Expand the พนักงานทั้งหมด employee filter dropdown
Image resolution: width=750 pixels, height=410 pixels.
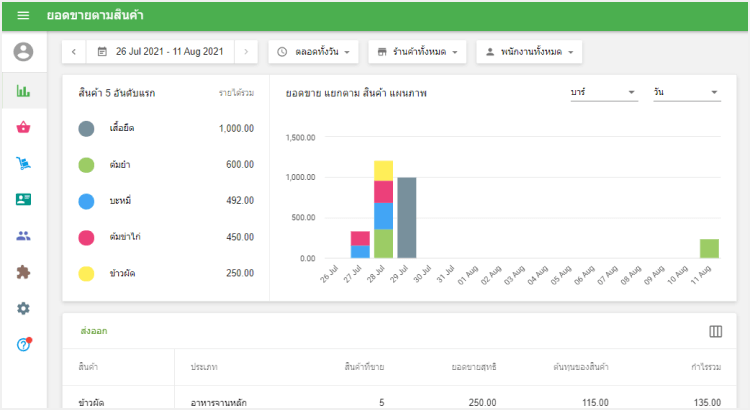click(x=530, y=51)
